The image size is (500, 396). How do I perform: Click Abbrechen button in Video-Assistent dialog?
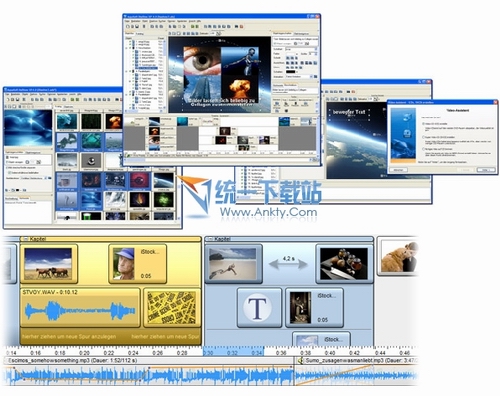[x=399, y=170]
